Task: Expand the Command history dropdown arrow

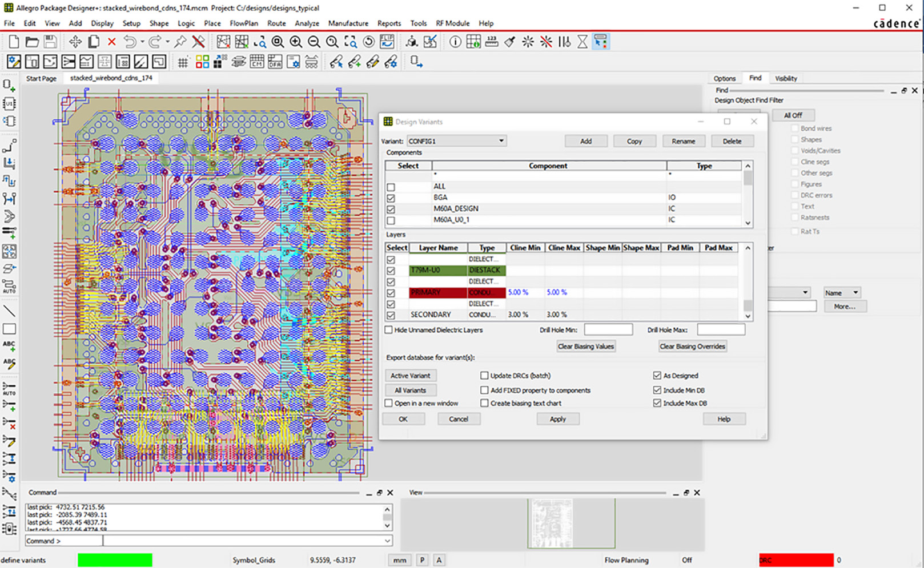Action: 387,541
